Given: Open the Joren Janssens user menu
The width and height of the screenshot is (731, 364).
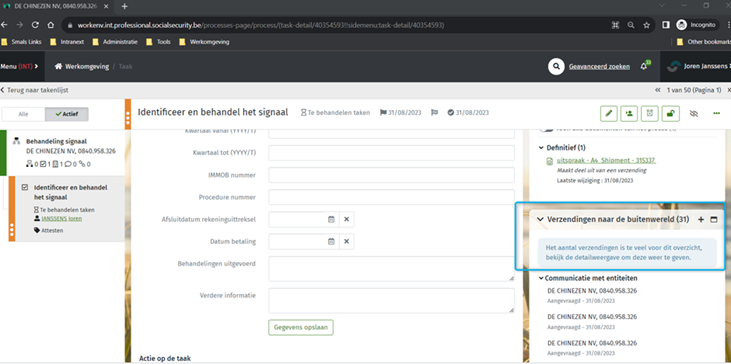Looking at the screenshot, I should click(698, 67).
